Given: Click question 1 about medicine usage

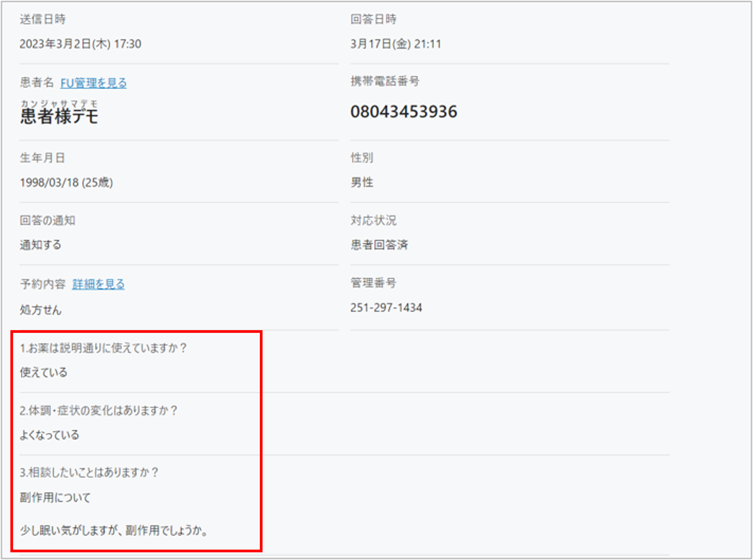Looking at the screenshot, I should coord(103,348).
